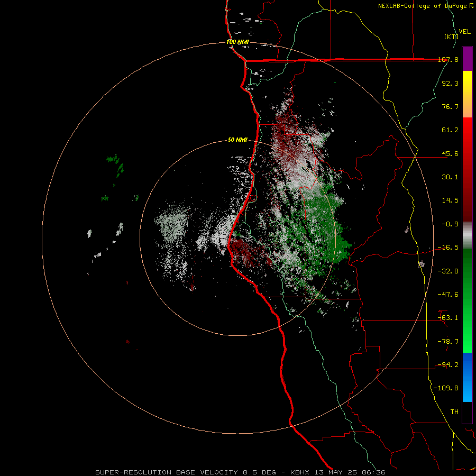Select the -32.0 velocity value
Screen dimensions: 476x476
(x=448, y=271)
